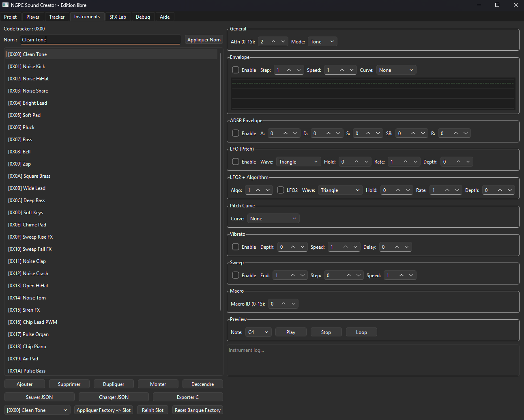524x420 pixels.
Task: Click Sauver JSON button
Action: click(39, 397)
